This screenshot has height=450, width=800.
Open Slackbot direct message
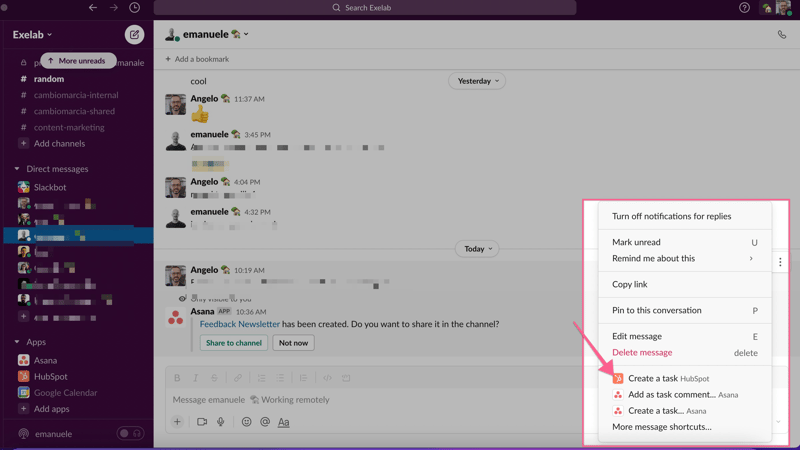point(50,187)
